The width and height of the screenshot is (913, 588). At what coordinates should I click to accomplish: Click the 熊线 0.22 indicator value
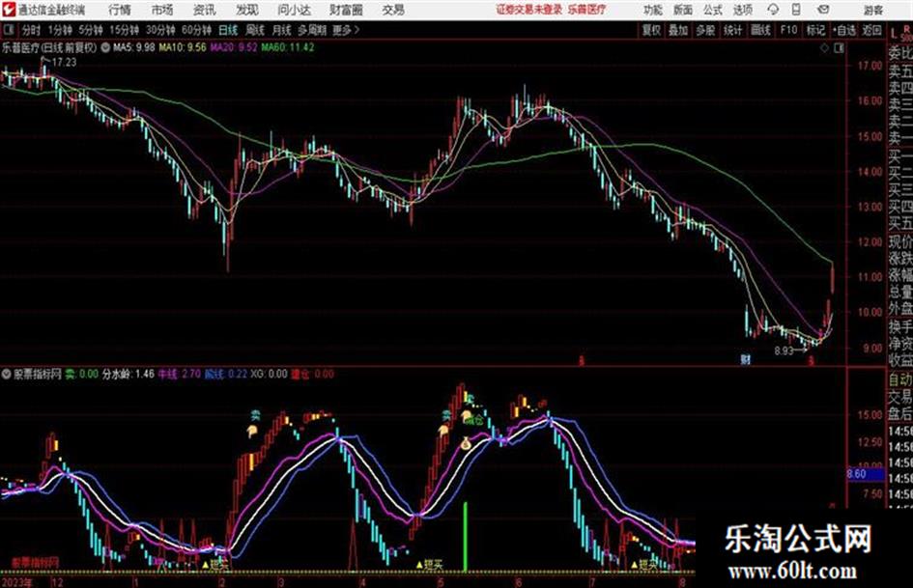click(226, 374)
